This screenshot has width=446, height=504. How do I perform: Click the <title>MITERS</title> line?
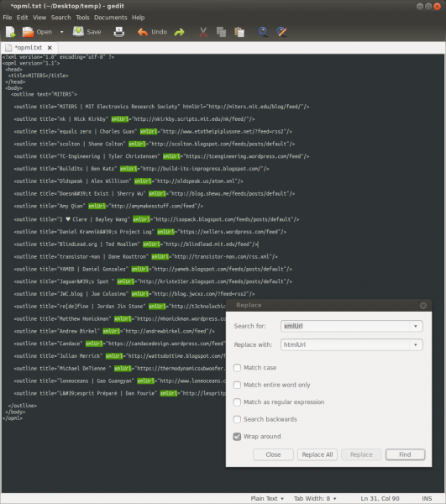(39, 76)
